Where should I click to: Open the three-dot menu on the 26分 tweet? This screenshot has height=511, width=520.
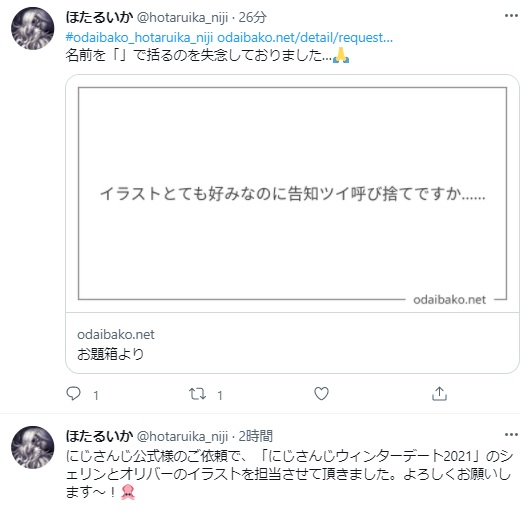[x=511, y=16]
